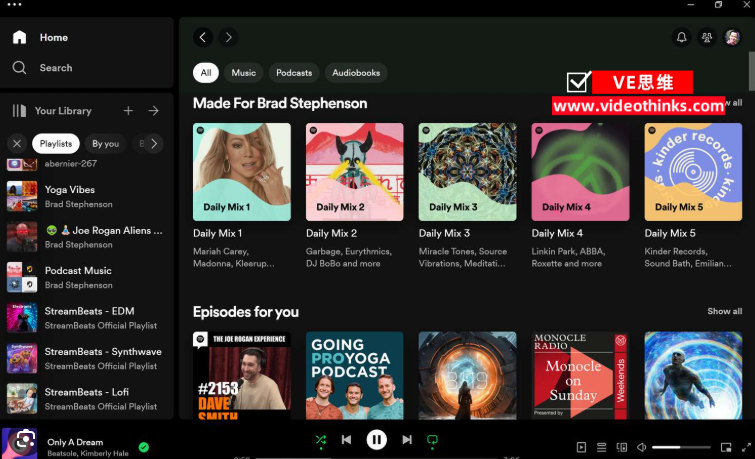Open Joe Rogan Experience #2153 episode

tap(242, 375)
